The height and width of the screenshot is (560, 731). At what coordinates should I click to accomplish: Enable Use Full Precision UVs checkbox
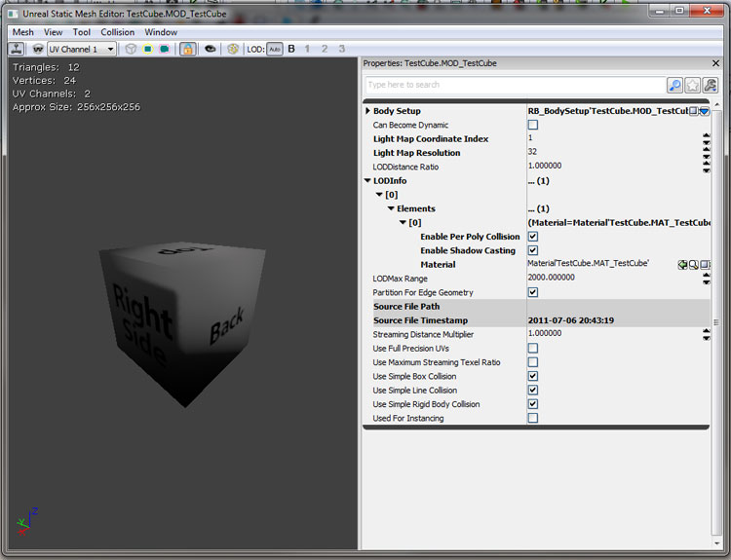(533, 348)
